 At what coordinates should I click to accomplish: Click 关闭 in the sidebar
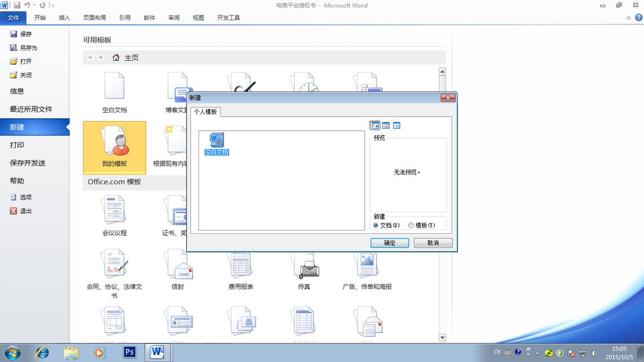click(21, 75)
